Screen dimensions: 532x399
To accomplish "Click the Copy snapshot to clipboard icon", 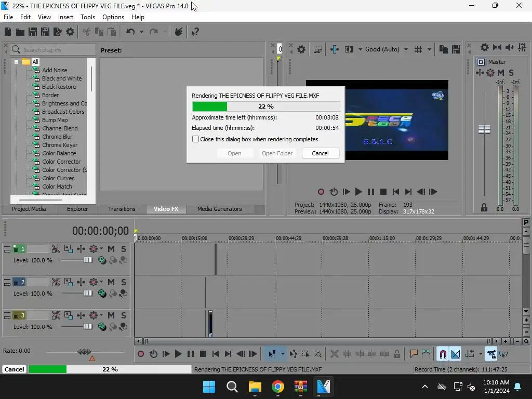I will click(443, 49).
